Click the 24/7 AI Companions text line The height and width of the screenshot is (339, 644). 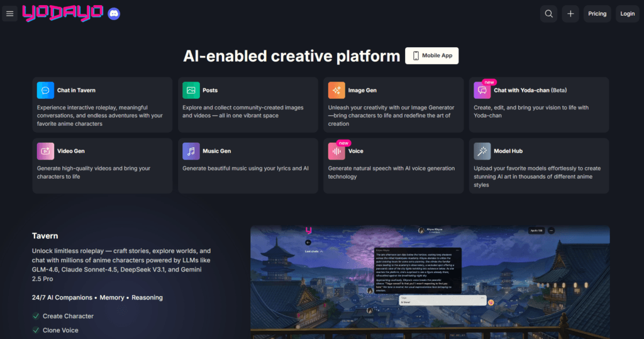(97, 297)
